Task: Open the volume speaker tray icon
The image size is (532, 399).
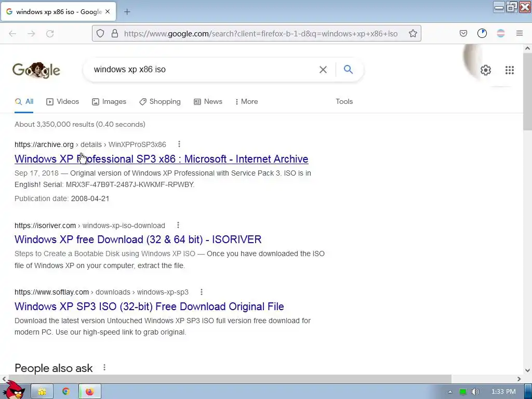Action: click(x=475, y=392)
